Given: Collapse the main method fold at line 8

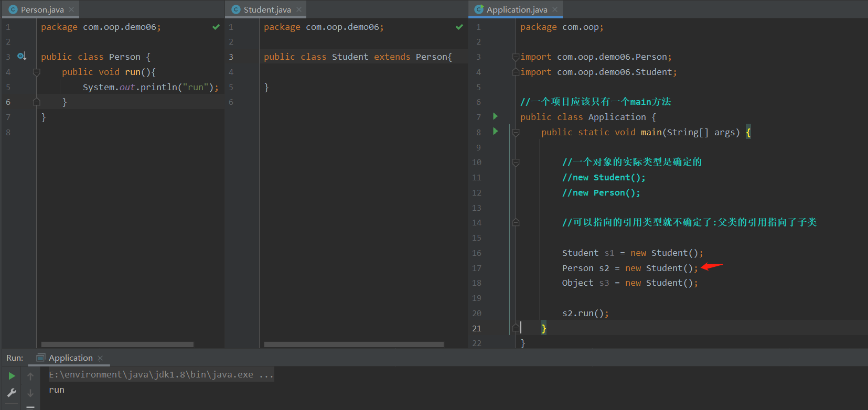Looking at the screenshot, I should tap(516, 132).
